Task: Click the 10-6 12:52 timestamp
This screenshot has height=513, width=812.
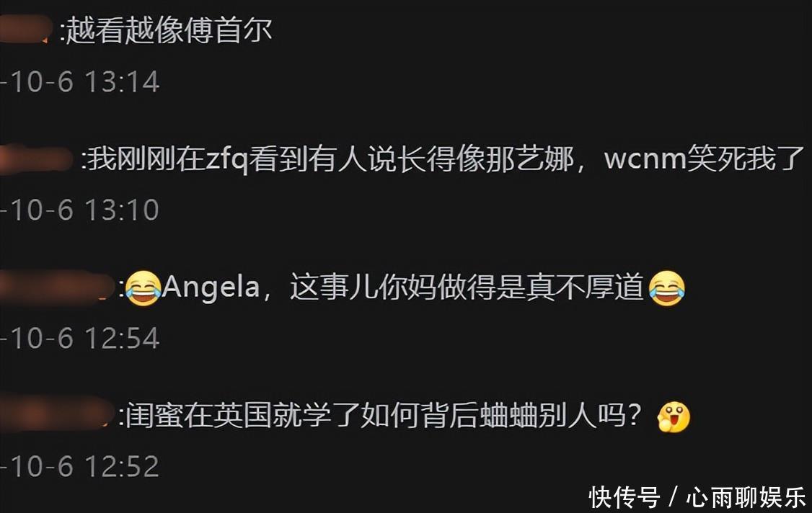Action: pos(80,466)
